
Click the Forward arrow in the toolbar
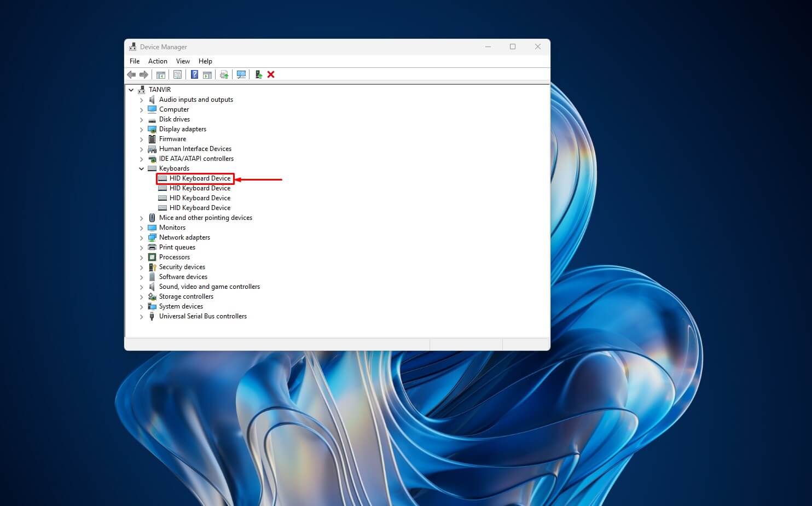point(144,74)
